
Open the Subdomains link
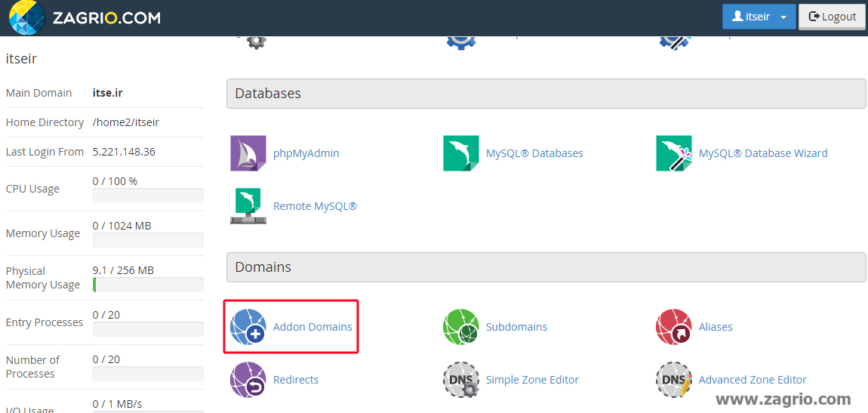tap(516, 327)
